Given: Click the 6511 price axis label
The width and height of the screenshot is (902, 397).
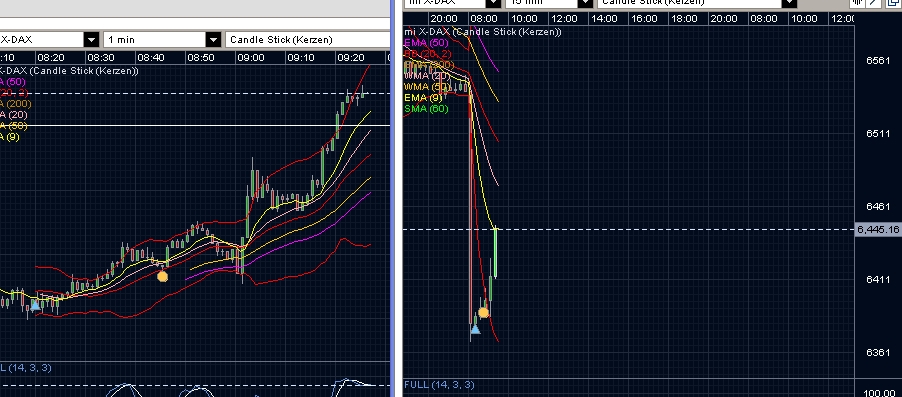Looking at the screenshot, I should (x=878, y=133).
